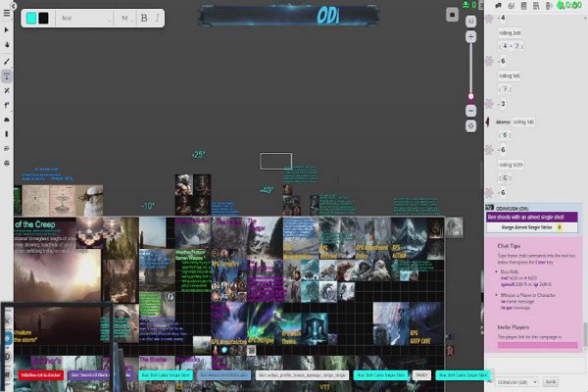This screenshot has width=588, height=392.
Task: Click the 'rolling 2d6' roll formula
Action: (x=510, y=33)
